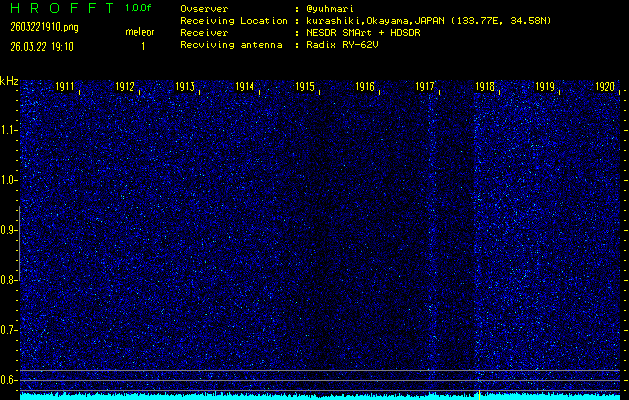Click the 0.6 frequency axis label
Image resolution: width=629 pixels, height=400 pixels.
9,380
